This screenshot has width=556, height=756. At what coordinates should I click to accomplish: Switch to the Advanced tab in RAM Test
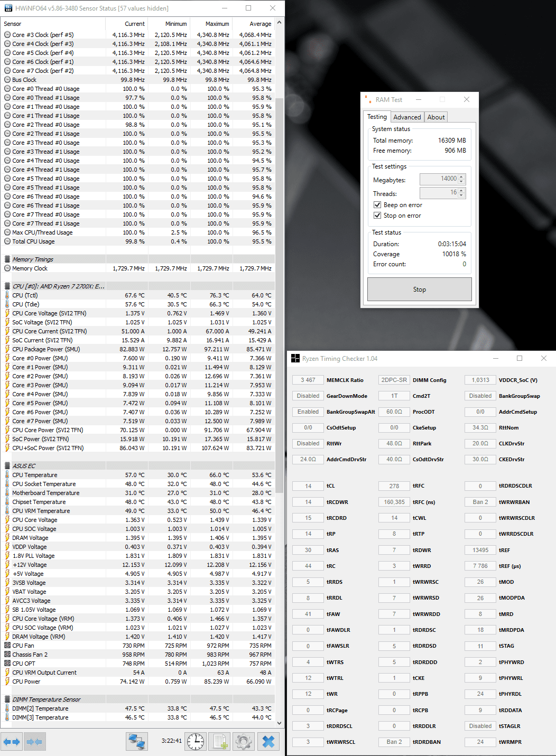[x=407, y=117]
